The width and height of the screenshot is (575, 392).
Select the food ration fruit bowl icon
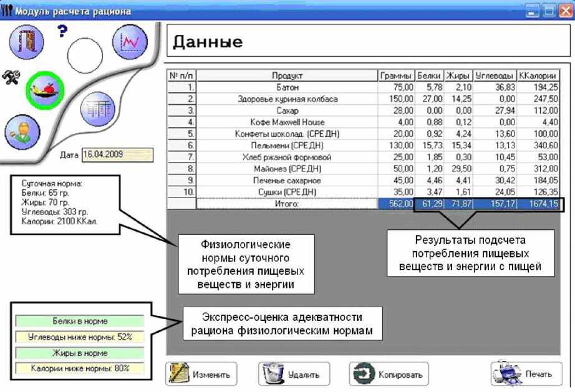(x=45, y=90)
